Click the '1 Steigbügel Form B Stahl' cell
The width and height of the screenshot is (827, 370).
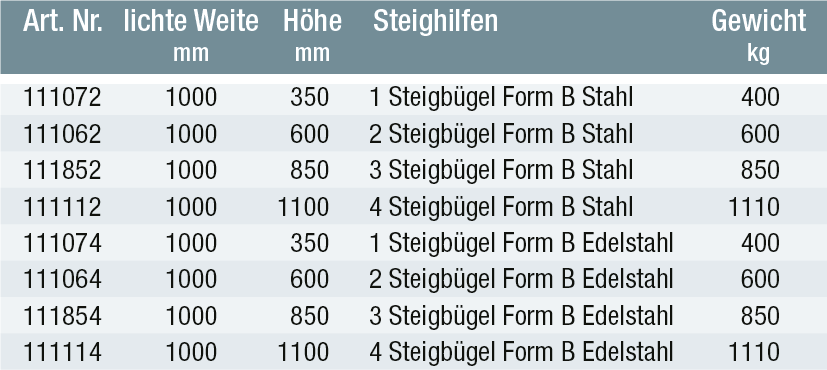[501, 99]
